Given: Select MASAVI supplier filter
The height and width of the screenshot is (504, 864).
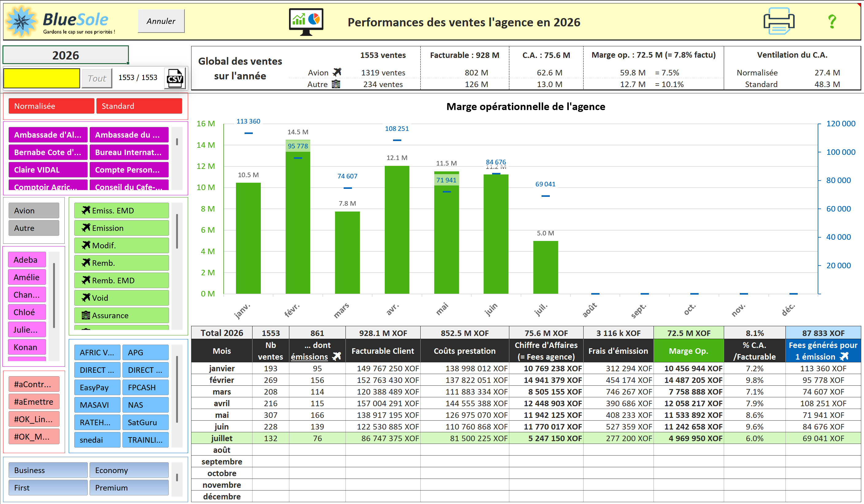Looking at the screenshot, I should [x=97, y=405].
